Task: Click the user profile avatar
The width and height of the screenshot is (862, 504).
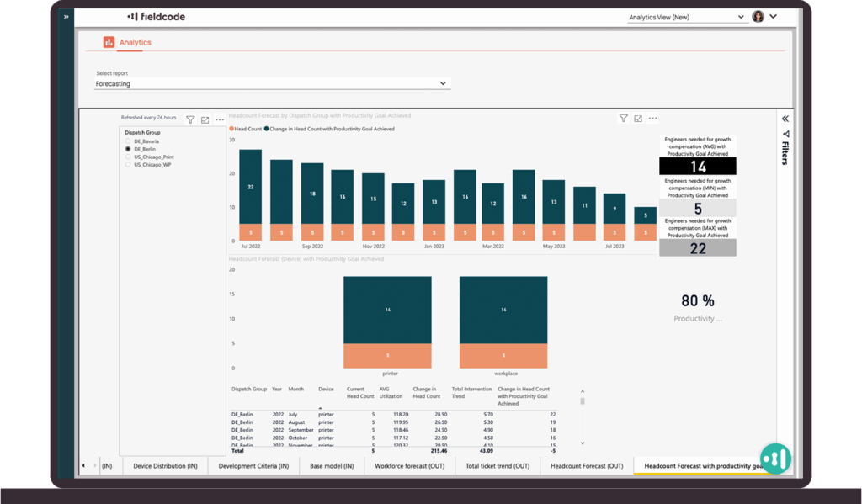Action: coord(758,16)
